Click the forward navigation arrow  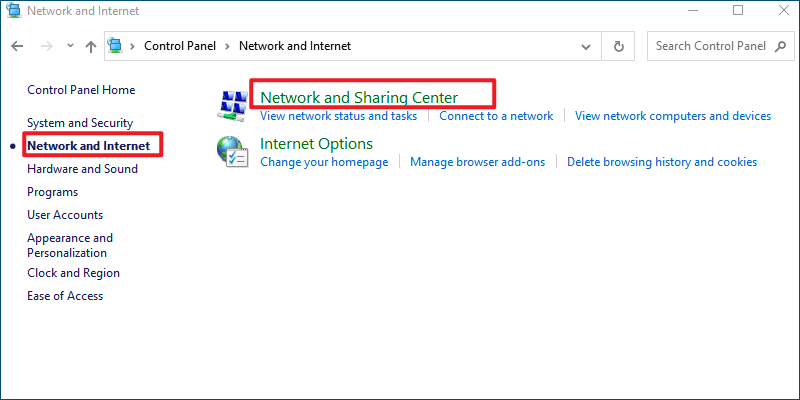click(47, 46)
